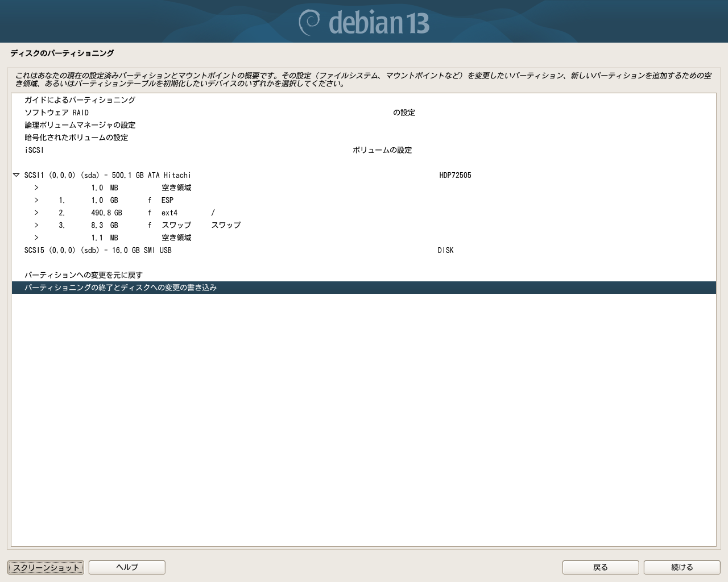Select ガイドによるパーティショニング option
728x582 pixels.
[364, 100]
